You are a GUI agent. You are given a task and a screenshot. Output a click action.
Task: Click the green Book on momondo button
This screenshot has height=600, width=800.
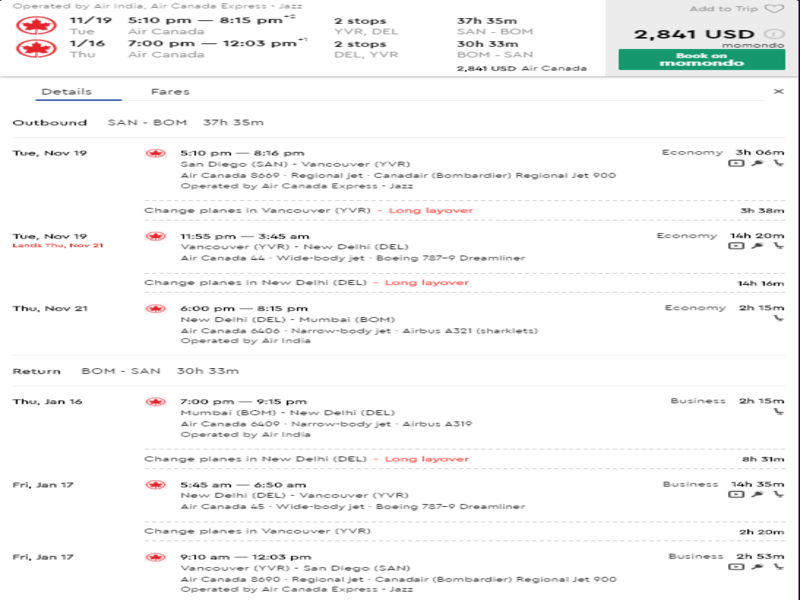pos(702,60)
